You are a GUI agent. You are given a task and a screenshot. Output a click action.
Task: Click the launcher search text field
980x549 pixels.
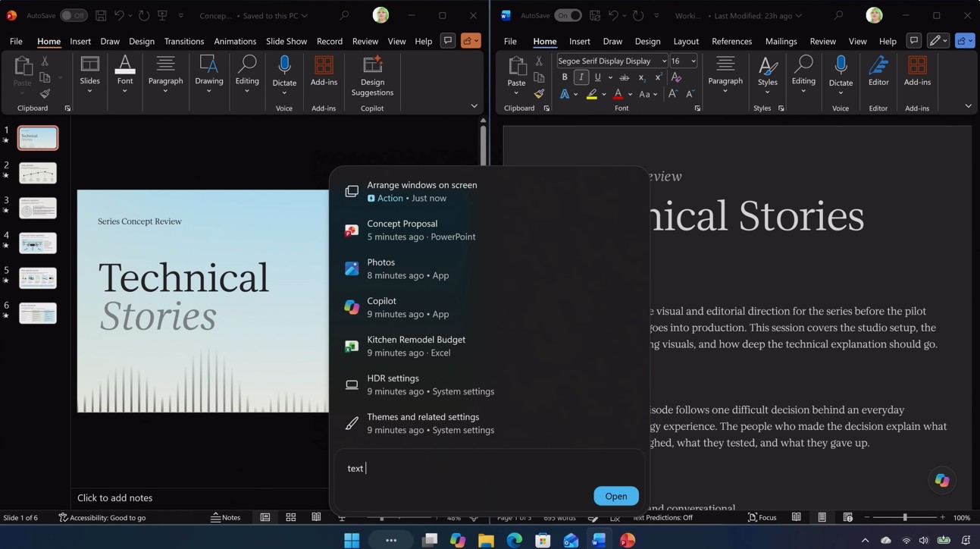[490, 468]
